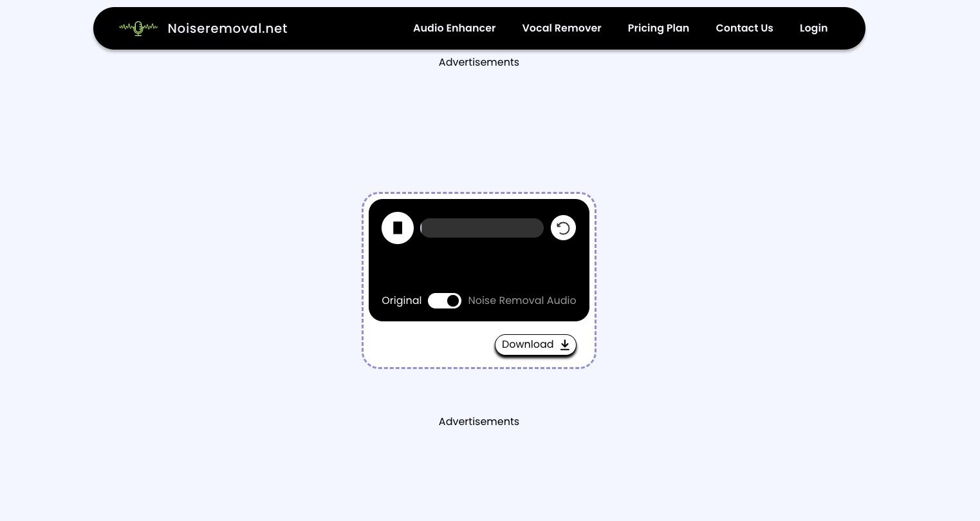This screenshot has width=980, height=521.
Task: Download the processed audio file
Action: (535, 345)
